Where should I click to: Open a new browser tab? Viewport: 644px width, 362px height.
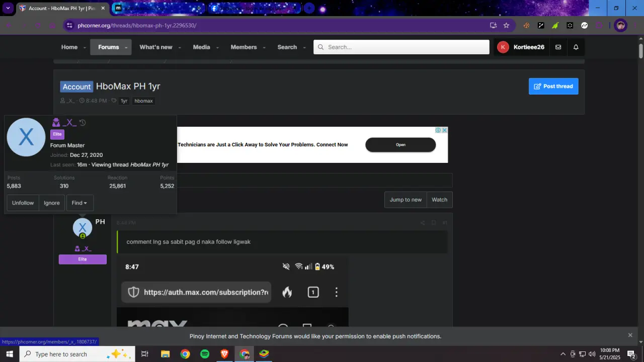pos(309,8)
